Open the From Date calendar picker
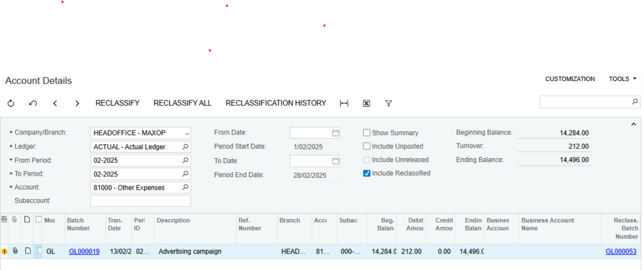Viewport: 644px width, 270px height. point(335,133)
